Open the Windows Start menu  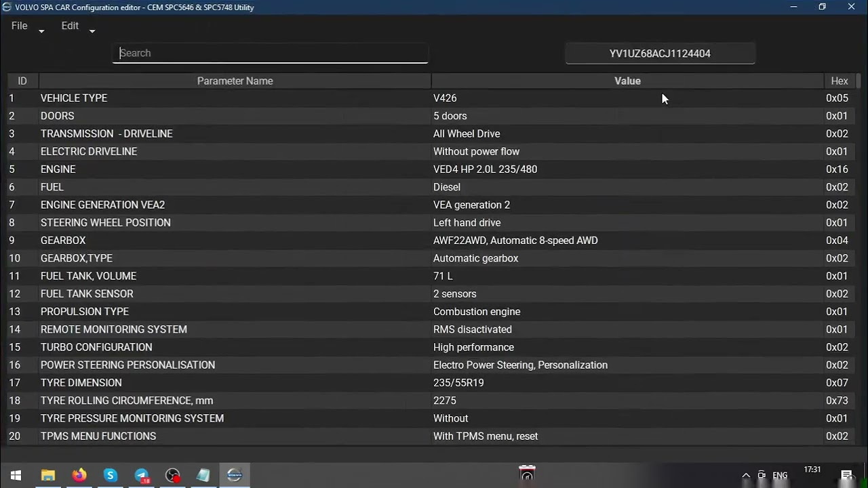coord(16,475)
